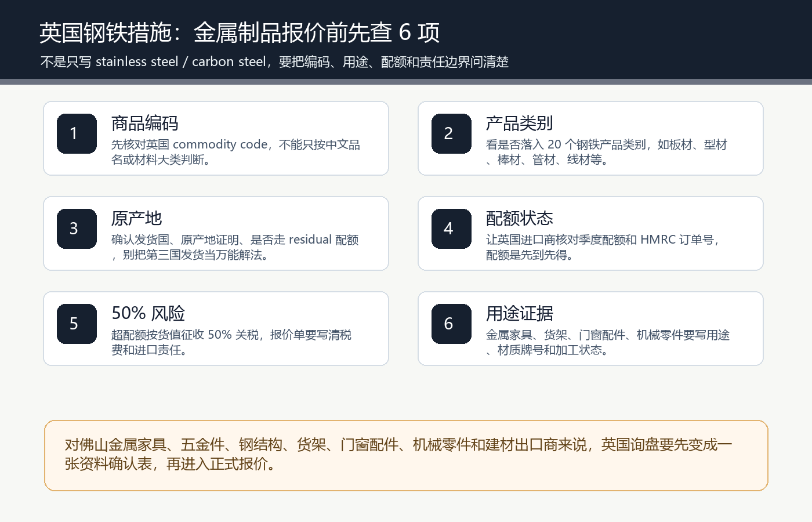Click the bottom note starting 对佛山金属家具
This screenshot has height=522, width=812.
pyautogui.click(x=398, y=454)
